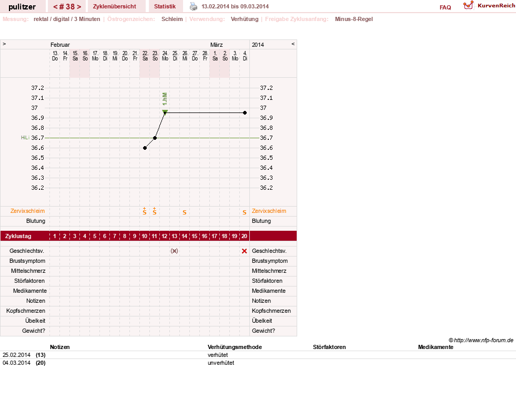The width and height of the screenshot is (516, 420).
Task: Click the Medikamente column heading below the chart
Action: pyautogui.click(x=436, y=347)
